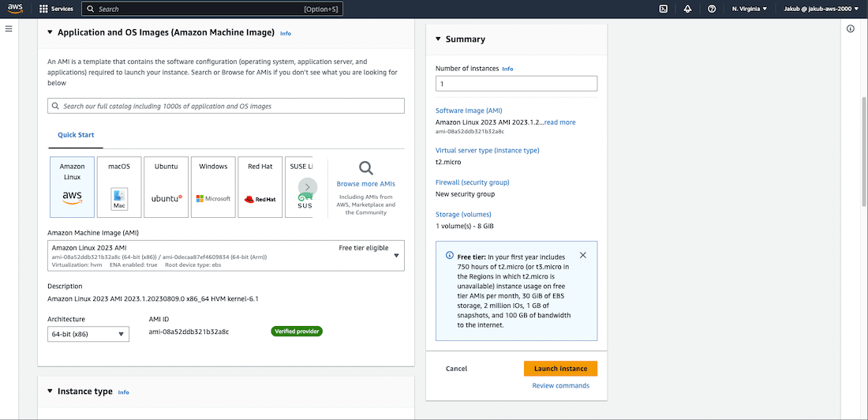The width and height of the screenshot is (868, 420).
Task: Open the Architecture 64-bit (x86) dropdown
Action: [88, 334]
